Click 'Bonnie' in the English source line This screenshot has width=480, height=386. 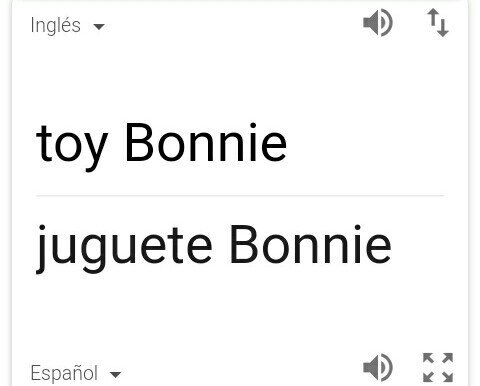[x=206, y=142]
